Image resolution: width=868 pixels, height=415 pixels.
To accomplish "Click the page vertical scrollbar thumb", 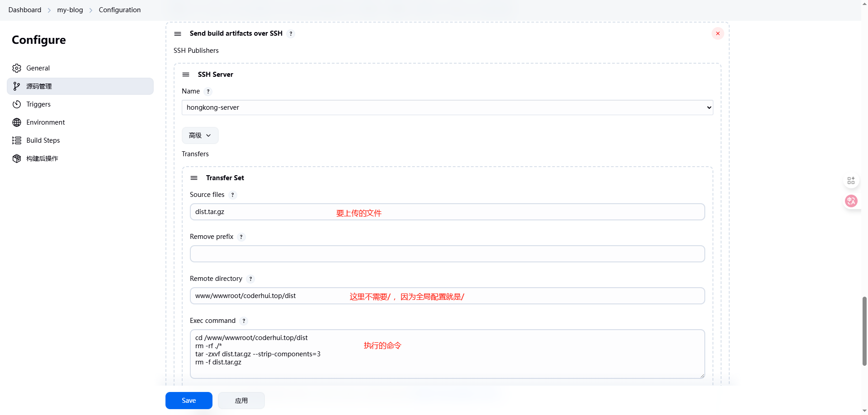I will [864, 331].
